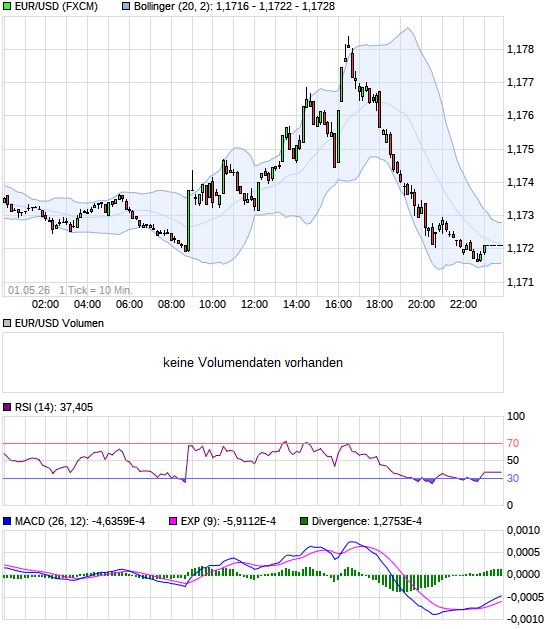Click the 1,176 price axis label
The height and width of the screenshot is (629, 545).
[x=521, y=116]
